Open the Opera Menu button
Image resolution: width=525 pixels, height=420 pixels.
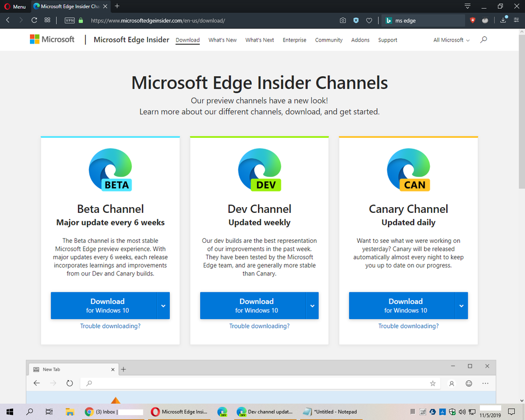click(15, 6)
